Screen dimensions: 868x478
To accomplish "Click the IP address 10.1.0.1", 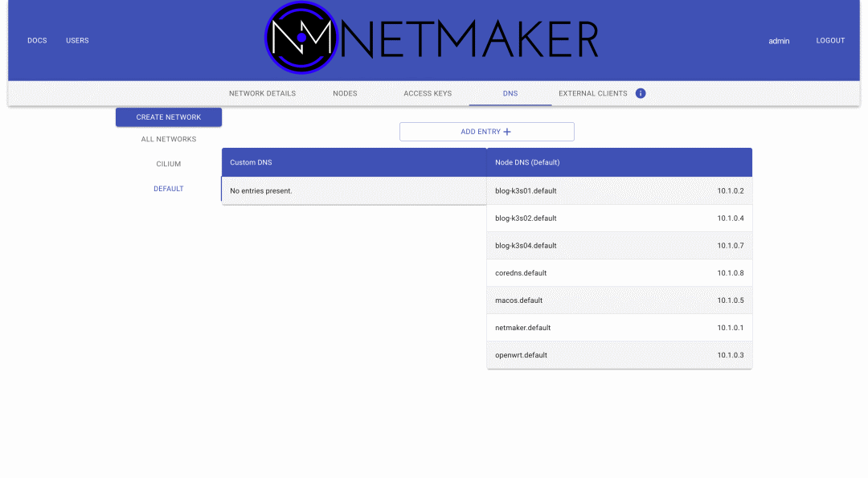I will click(731, 328).
